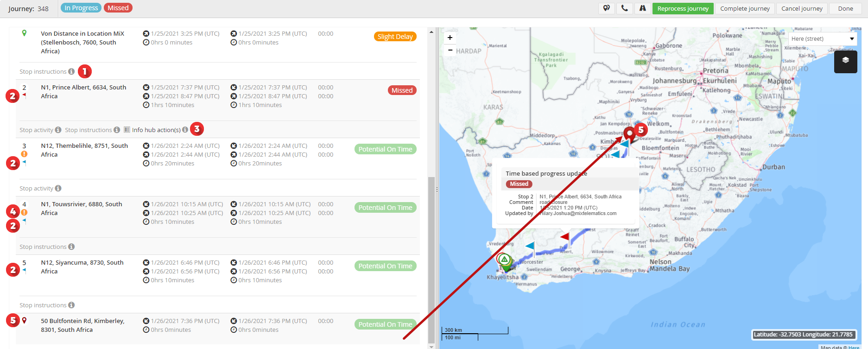Select green start marker on map near Khayelitsha
The image size is (868, 349).
tap(504, 261)
